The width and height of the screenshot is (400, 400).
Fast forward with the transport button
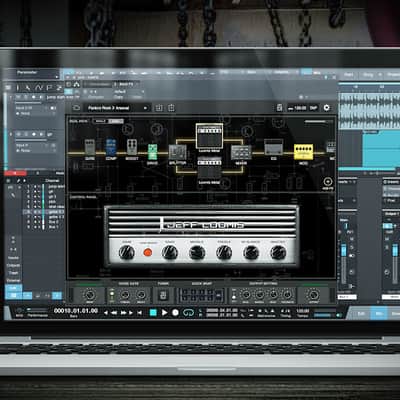pos(123,313)
